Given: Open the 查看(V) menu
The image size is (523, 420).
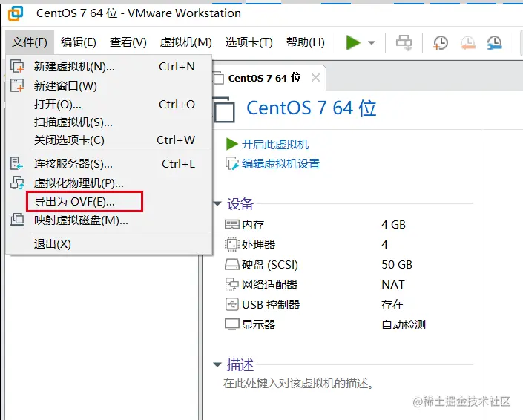Looking at the screenshot, I should tap(128, 42).
